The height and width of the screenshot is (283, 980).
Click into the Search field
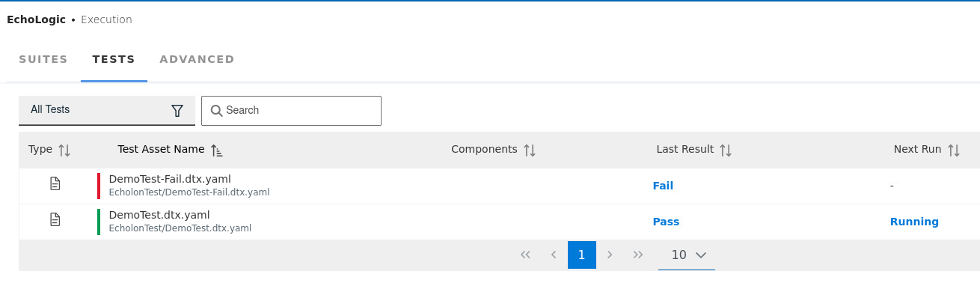(292, 111)
